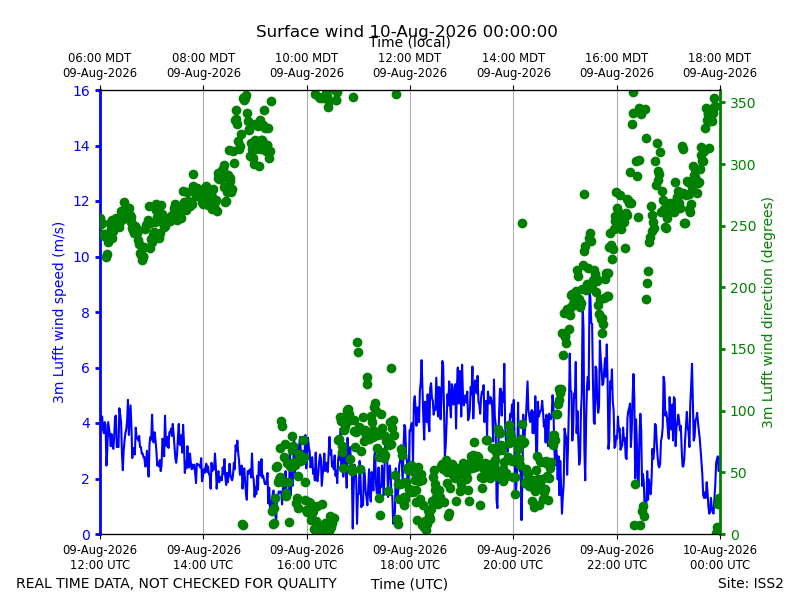Click the 16:00 UTC bottom axis label

click(307, 557)
